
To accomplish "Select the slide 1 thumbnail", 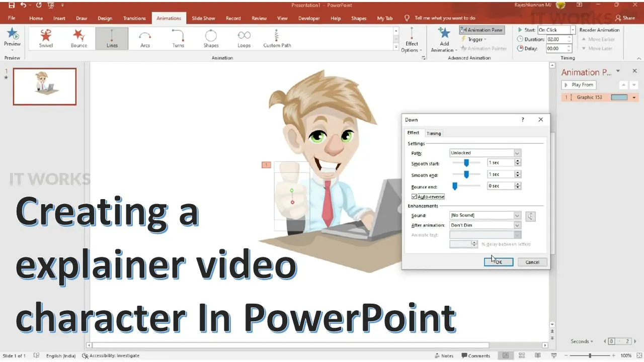I will tap(45, 86).
